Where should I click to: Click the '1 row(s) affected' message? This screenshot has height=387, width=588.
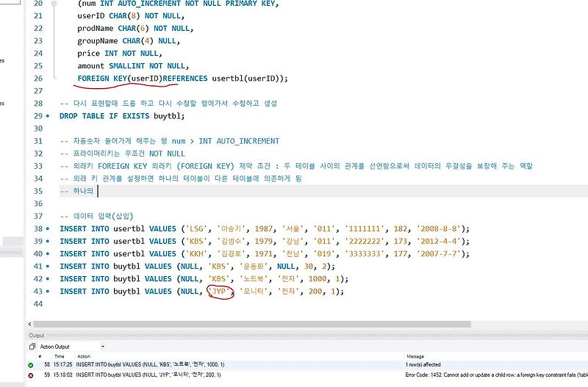tap(423, 364)
